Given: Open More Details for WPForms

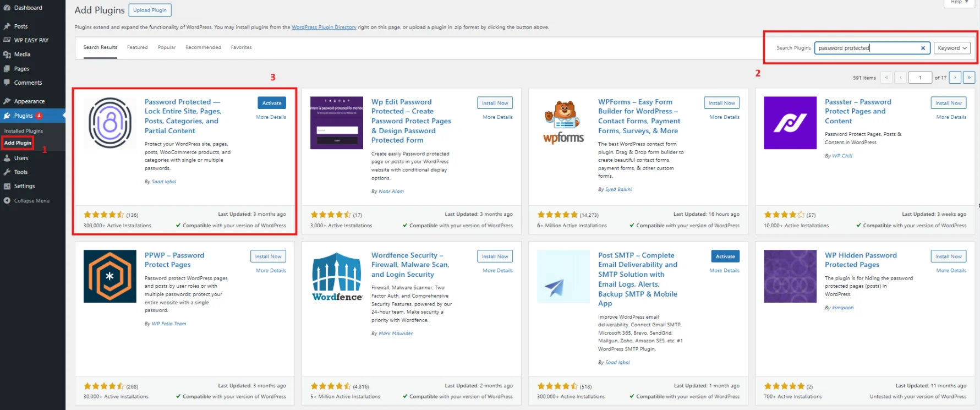Looking at the screenshot, I should tap(724, 117).
